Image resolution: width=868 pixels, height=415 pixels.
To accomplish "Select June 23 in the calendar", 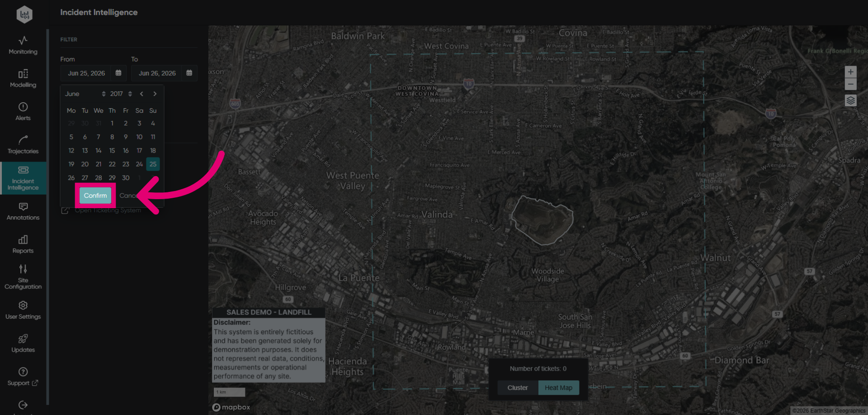I will (126, 164).
